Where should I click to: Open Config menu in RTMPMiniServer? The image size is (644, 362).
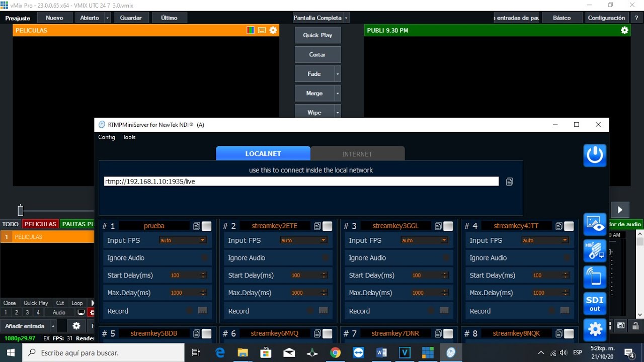pos(107,137)
